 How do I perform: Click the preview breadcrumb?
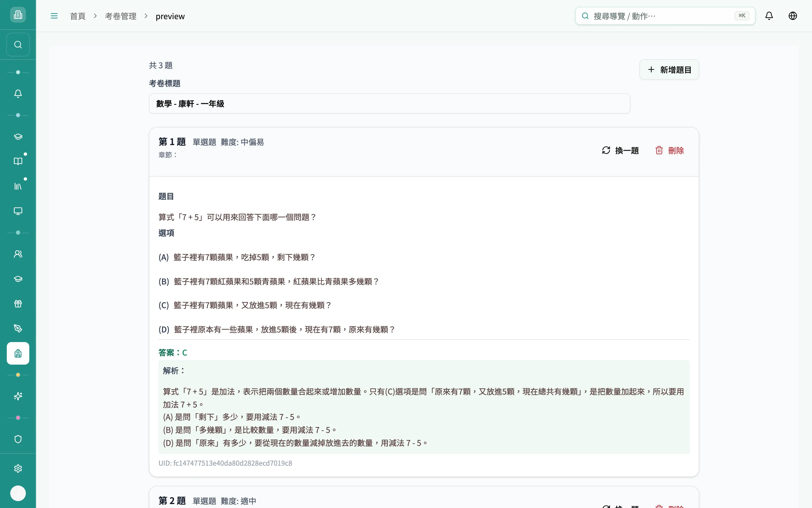click(170, 16)
